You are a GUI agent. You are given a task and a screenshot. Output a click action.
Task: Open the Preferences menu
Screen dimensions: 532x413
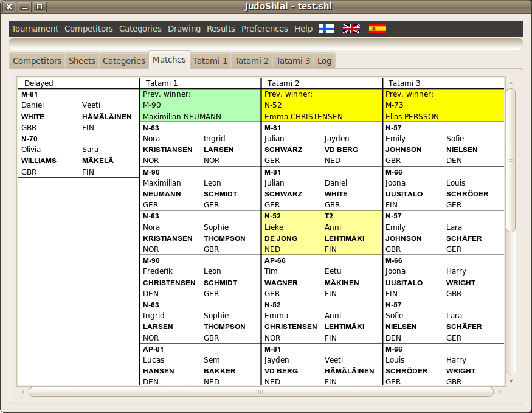point(264,29)
